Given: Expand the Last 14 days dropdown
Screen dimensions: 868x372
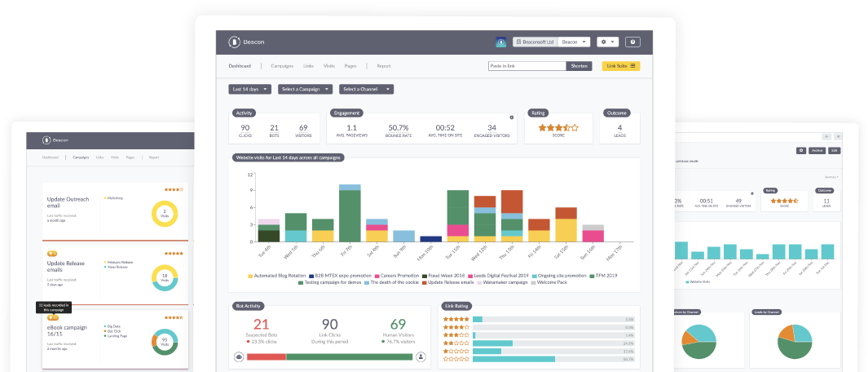Looking at the screenshot, I should tap(249, 89).
